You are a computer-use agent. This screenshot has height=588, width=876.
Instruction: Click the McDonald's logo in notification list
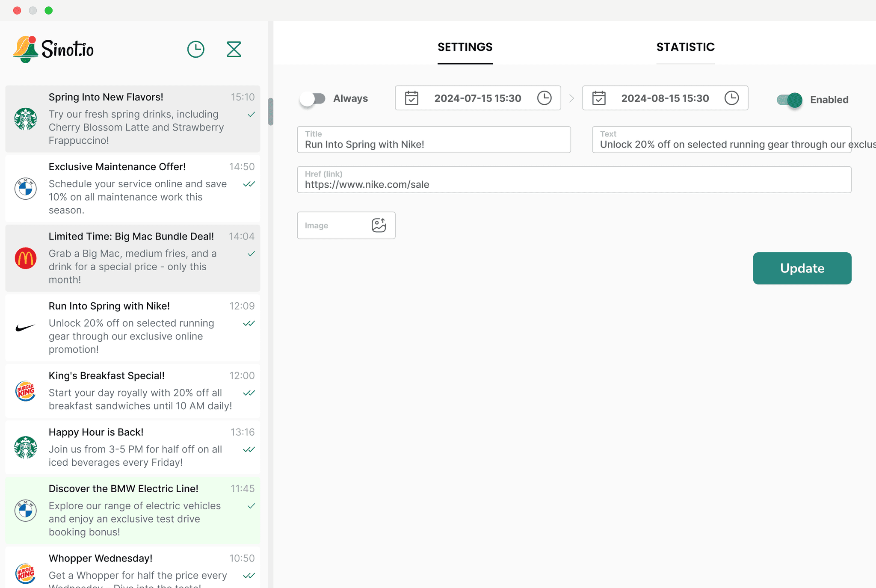pyautogui.click(x=26, y=258)
